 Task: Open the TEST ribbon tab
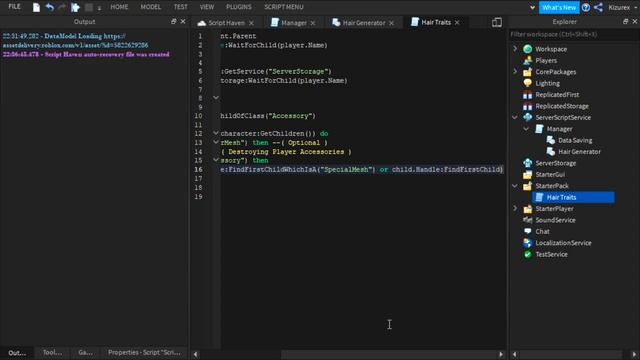click(x=180, y=7)
